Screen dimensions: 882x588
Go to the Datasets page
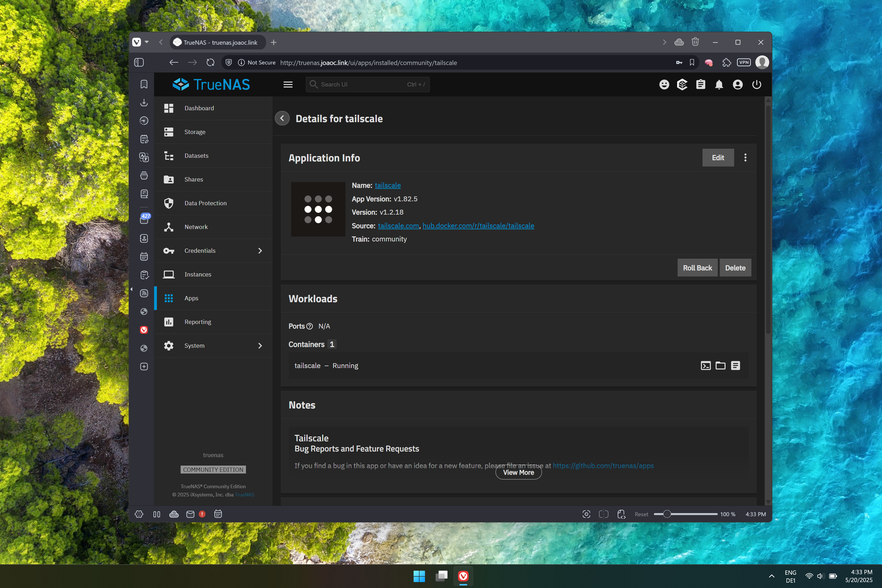point(196,156)
